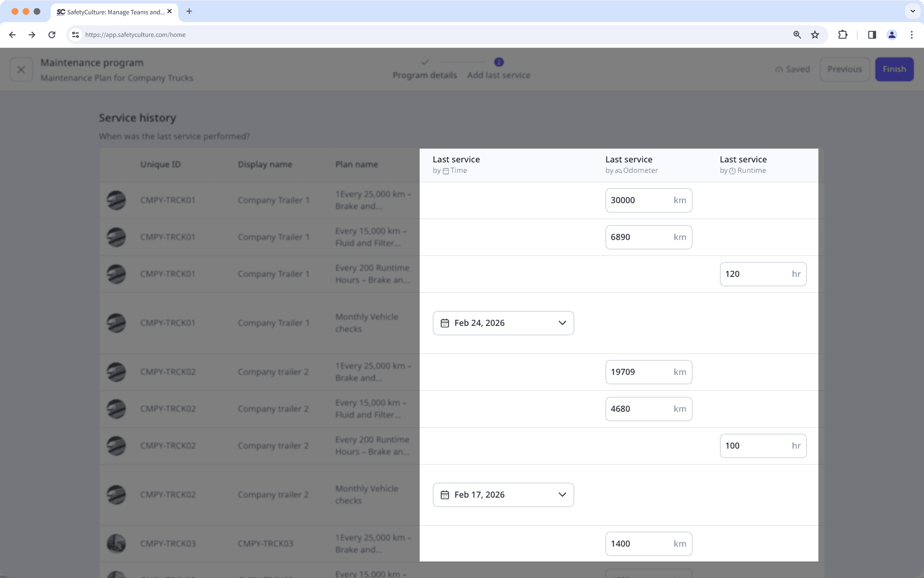Click the odometer icon in Last service header
Screen dimensions: 924x578
pyautogui.click(x=620, y=171)
